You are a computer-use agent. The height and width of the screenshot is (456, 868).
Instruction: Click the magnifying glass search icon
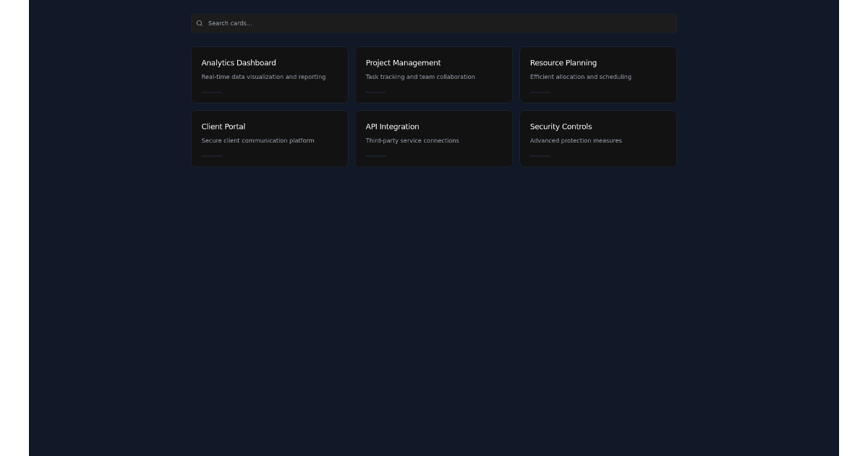(x=200, y=23)
